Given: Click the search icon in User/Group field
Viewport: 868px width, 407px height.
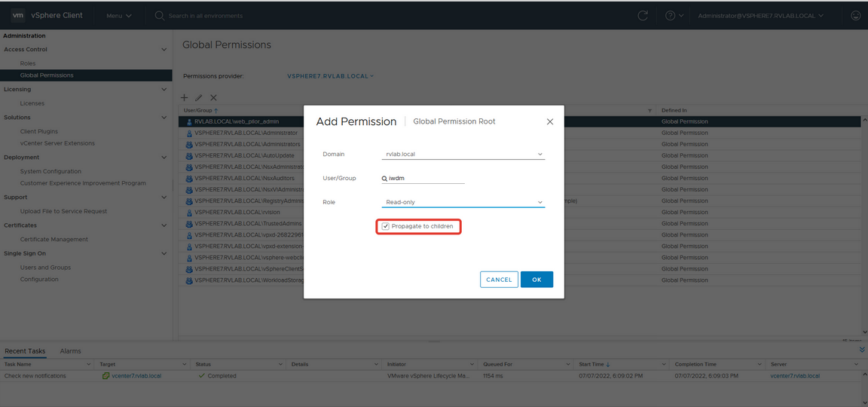Looking at the screenshot, I should click(x=384, y=179).
